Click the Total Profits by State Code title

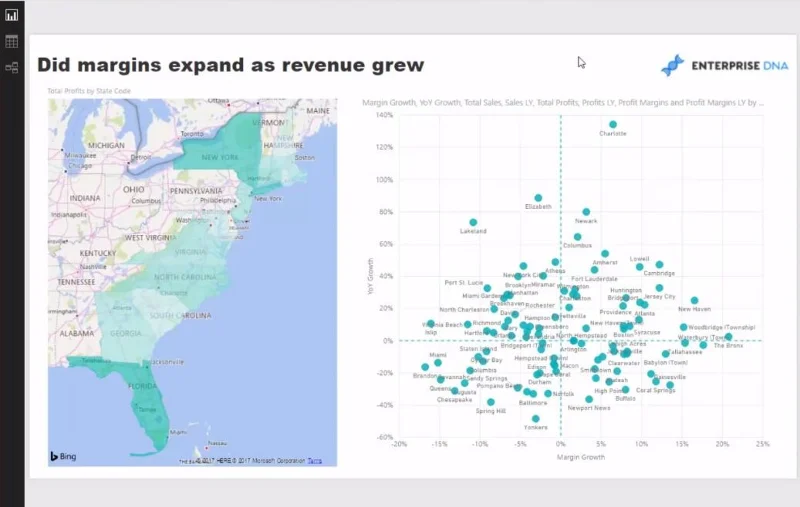point(89,91)
